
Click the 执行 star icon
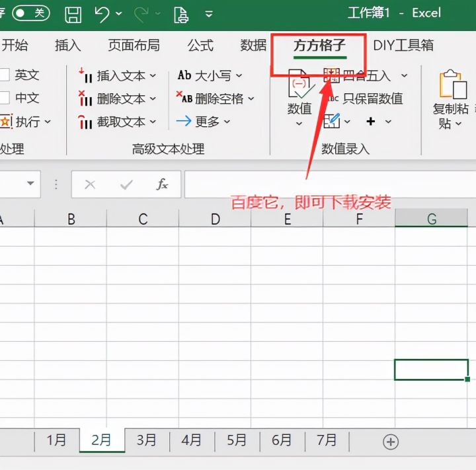tap(6, 122)
